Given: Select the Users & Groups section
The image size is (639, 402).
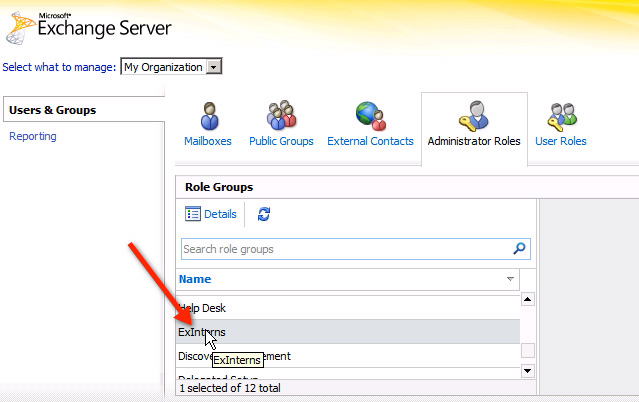Looking at the screenshot, I should pyautogui.click(x=52, y=110).
